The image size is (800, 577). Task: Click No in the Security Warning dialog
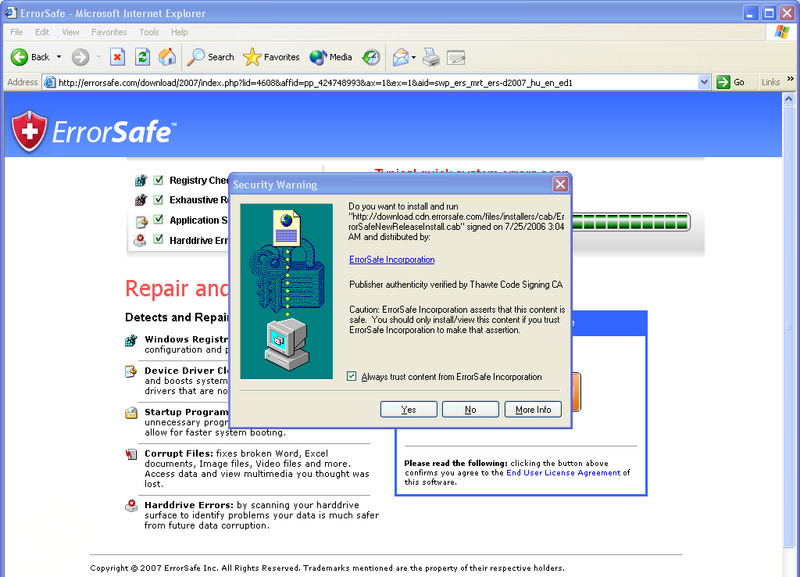[470, 410]
